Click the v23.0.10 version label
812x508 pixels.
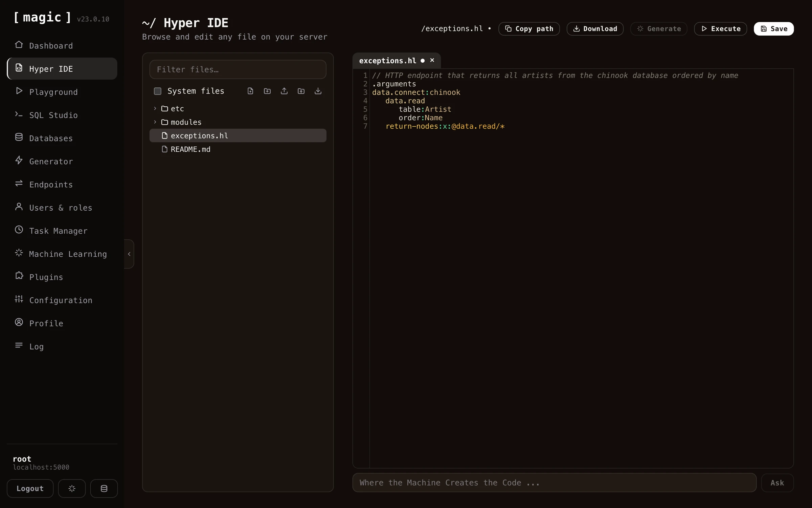coord(93,19)
